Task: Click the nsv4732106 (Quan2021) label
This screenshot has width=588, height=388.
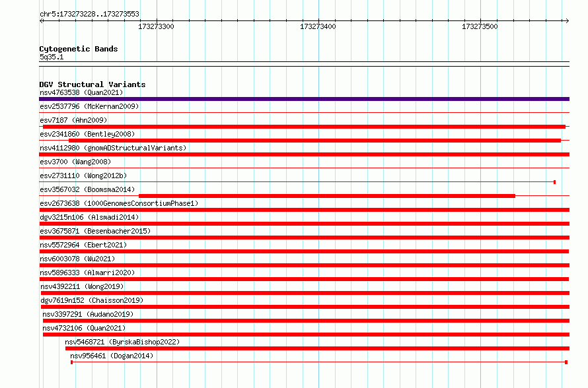Action: (84, 328)
